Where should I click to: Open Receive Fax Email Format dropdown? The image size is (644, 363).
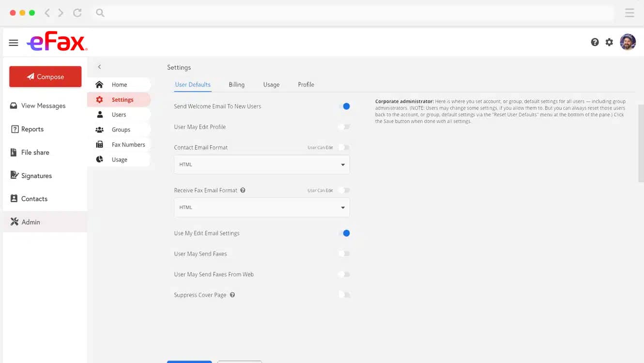tap(261, 208)
